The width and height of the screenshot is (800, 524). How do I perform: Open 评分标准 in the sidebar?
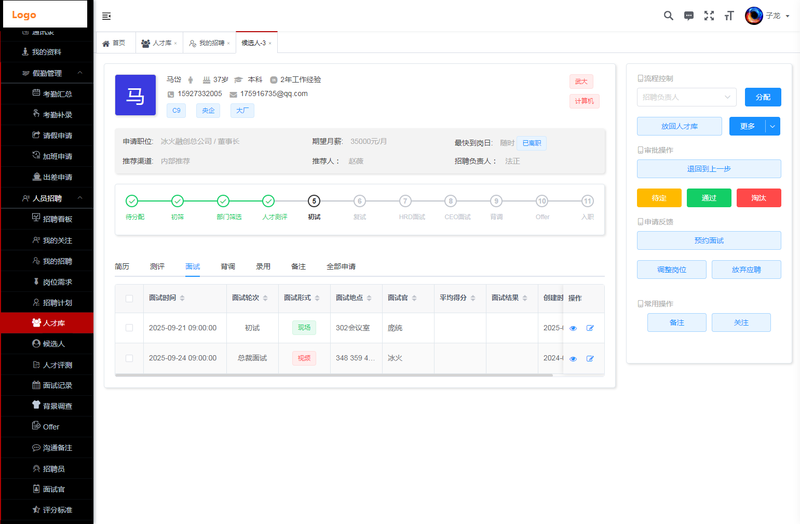tap(47, 510)
